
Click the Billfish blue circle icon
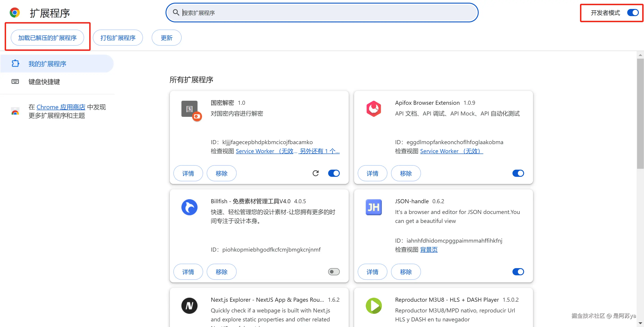189,207
